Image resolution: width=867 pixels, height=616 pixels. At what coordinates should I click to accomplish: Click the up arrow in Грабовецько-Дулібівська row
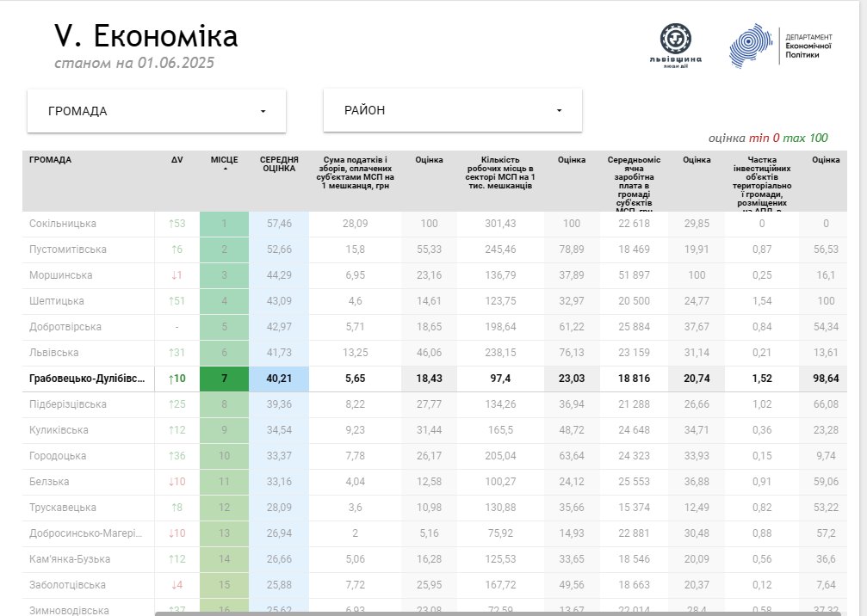pos(171,379)
